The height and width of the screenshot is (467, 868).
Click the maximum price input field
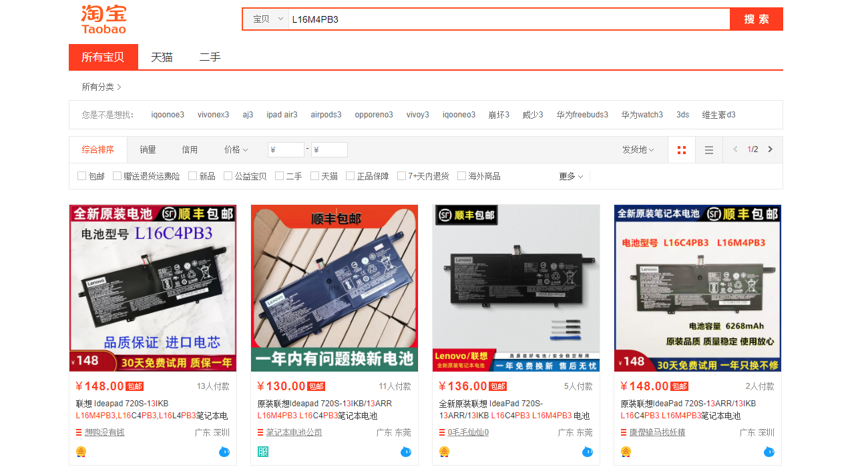click(x=329, y=149)
